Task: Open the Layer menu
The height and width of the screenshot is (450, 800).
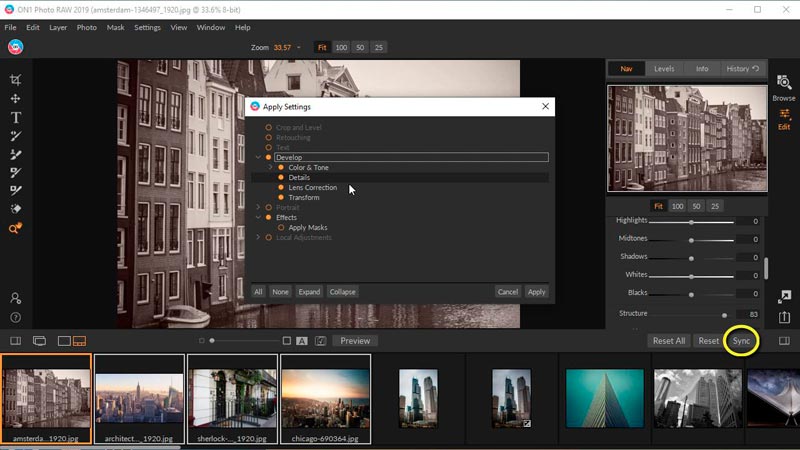Action: point(58,28)
